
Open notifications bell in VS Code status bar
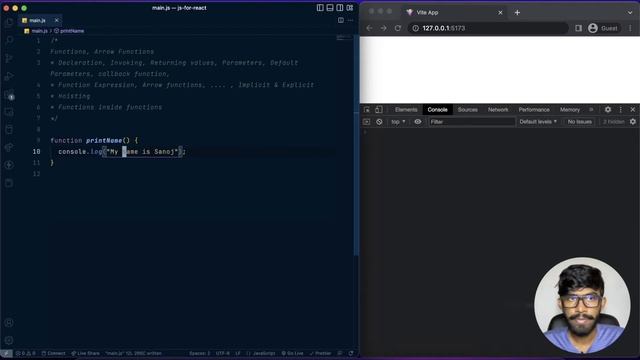(351, 353)
